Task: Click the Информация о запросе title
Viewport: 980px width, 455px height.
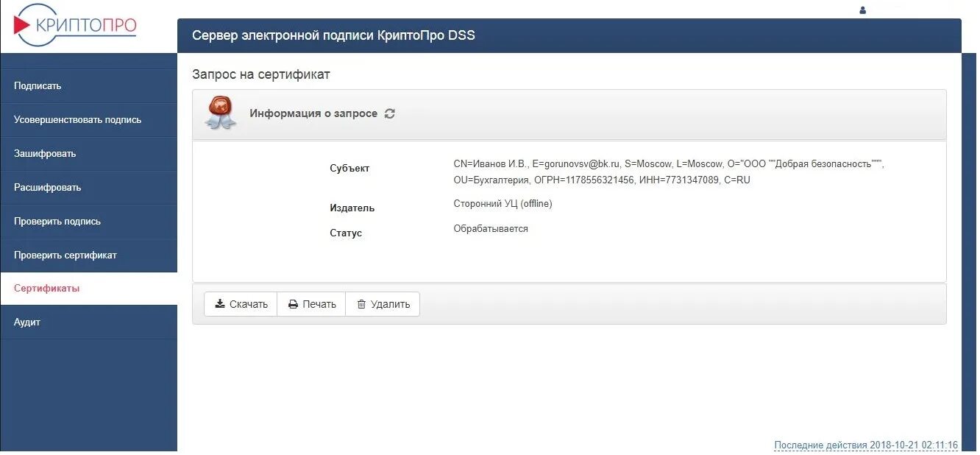Action: [313, 113]
